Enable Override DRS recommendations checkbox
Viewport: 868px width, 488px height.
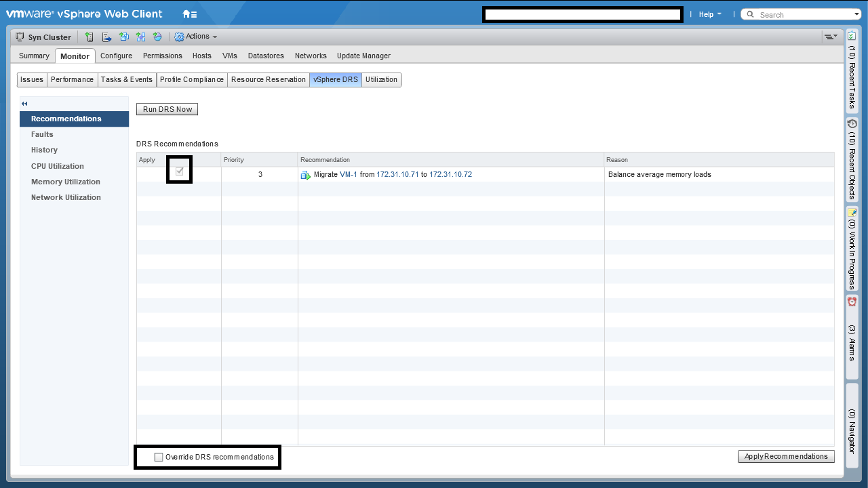(159, 457)
